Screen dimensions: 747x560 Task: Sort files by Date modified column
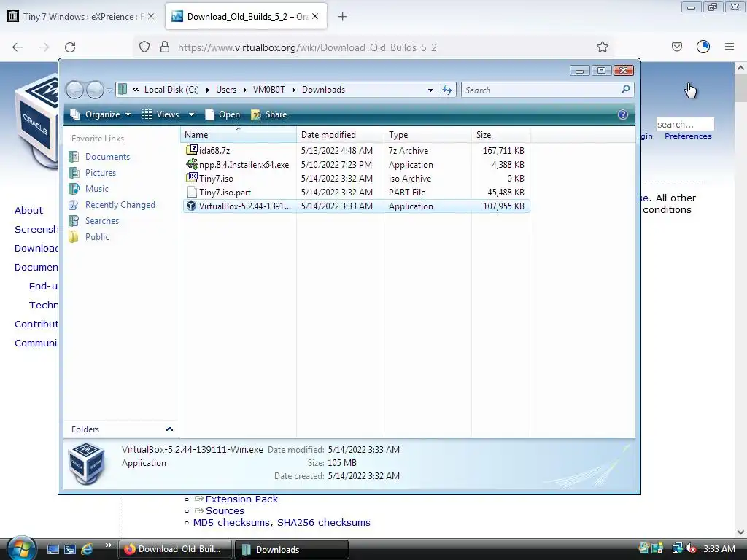340,135
